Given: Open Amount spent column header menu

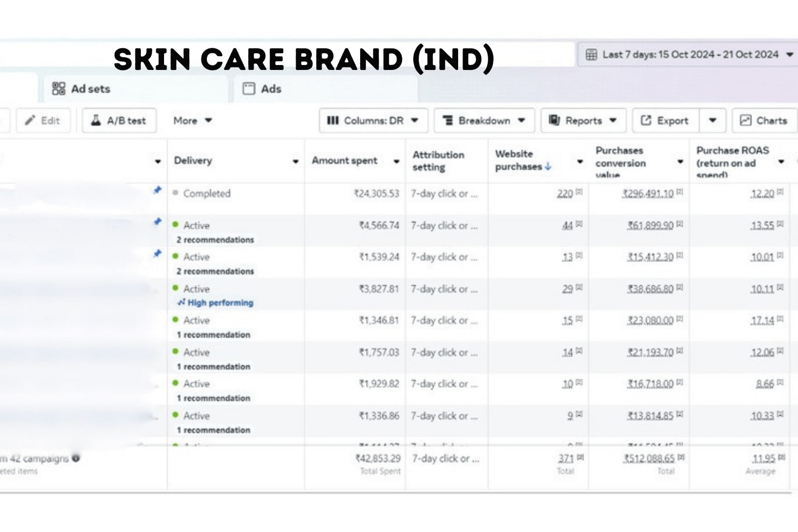Looking at the screenshot, I should tap(396, 162).
